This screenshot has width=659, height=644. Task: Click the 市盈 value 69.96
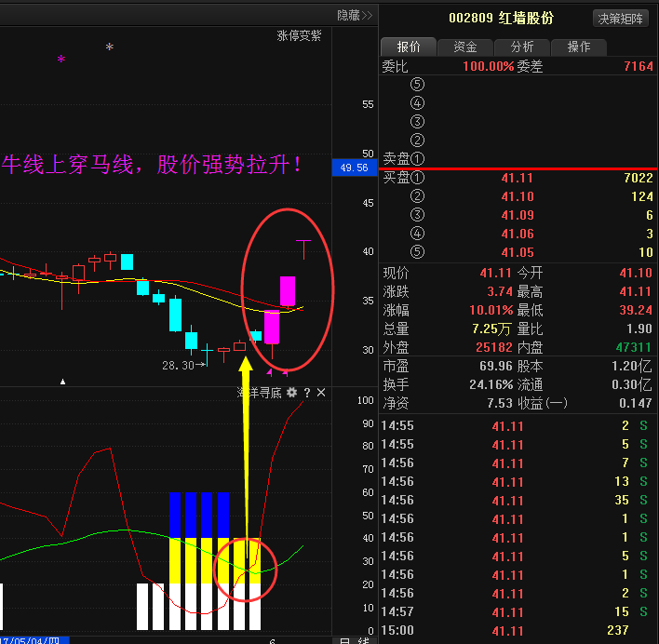pos(496,366)
